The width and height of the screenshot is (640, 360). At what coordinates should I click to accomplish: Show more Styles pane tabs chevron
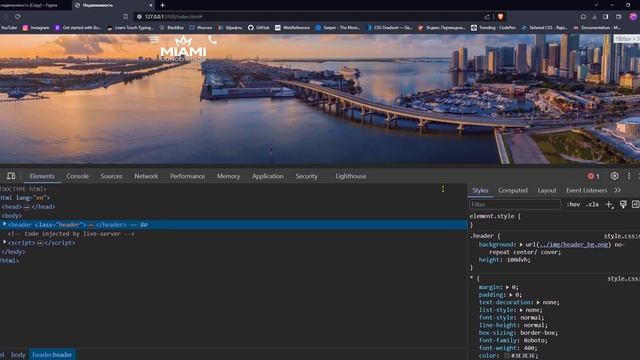point(618,190)
